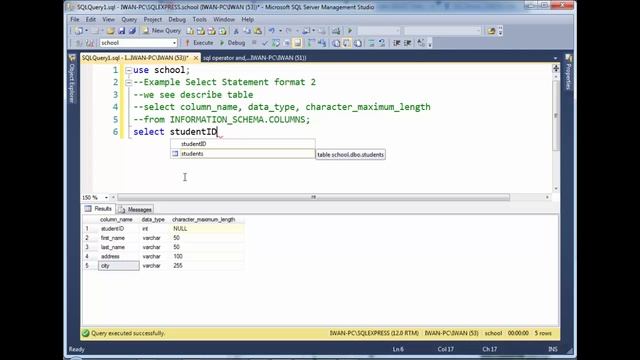Pick 'students' from the IntelliSense list
Screen dimensions: 640x360
(x=243, y=154)
